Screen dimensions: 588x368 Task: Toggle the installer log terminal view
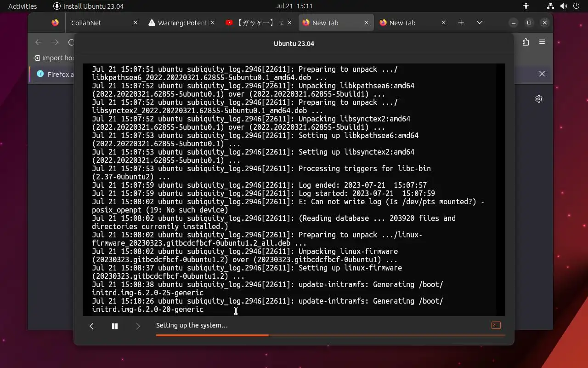[496, 325]
